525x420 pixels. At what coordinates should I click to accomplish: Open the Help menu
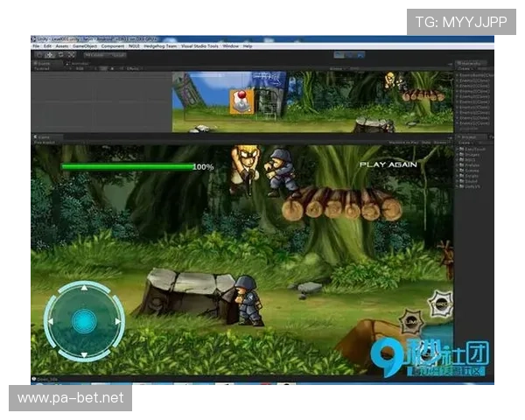pyautogui.click(x=248, y=46)
